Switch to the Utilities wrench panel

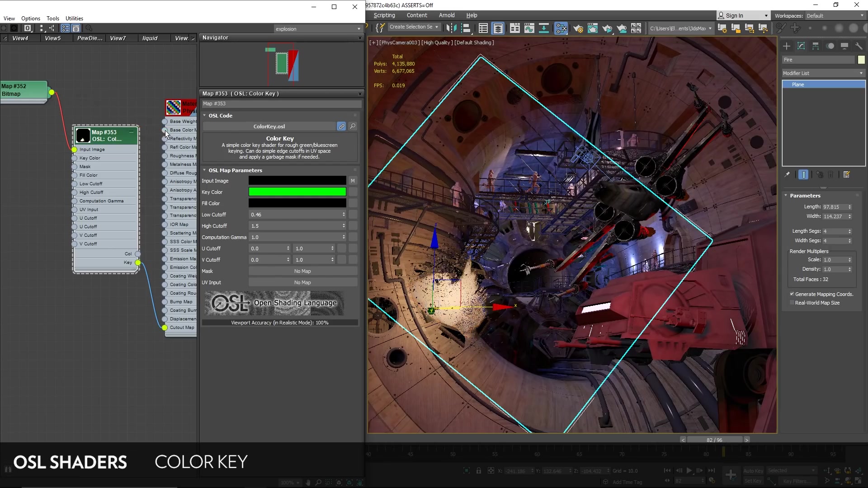coord(859,46)
